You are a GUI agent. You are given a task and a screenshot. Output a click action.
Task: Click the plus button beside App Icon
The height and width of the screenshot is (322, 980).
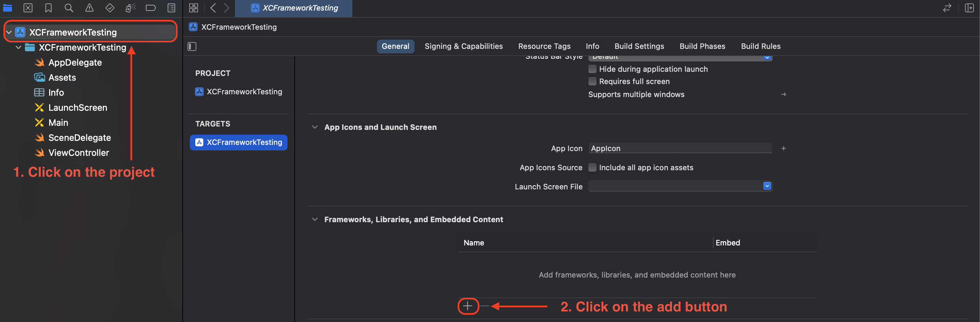784,148
